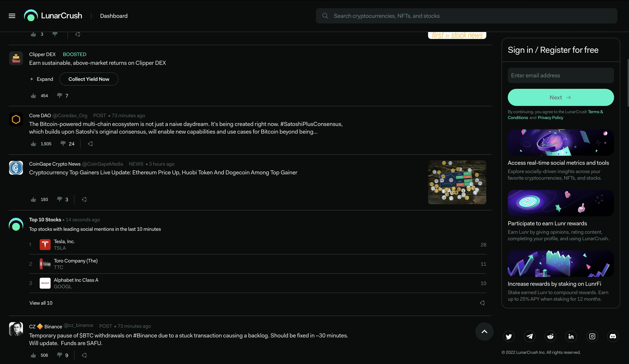The height and width of the screenshot is (364, 629).
Task: Open LunarCrush Telegram channel
Action: (x=529, y=336)
